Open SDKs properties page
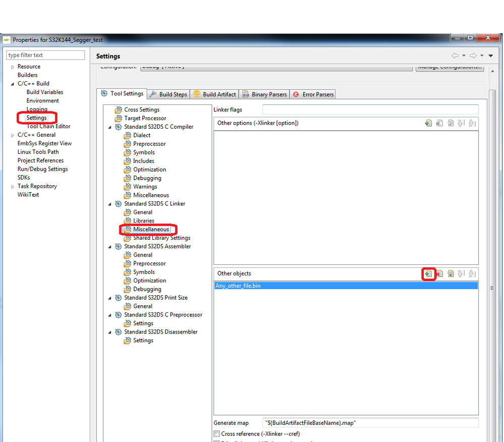 (24, 178)
